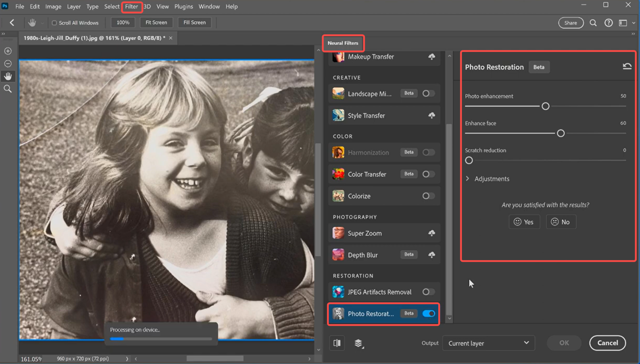
Task: Select the Zoom In tool
Action: coord(8,51)
